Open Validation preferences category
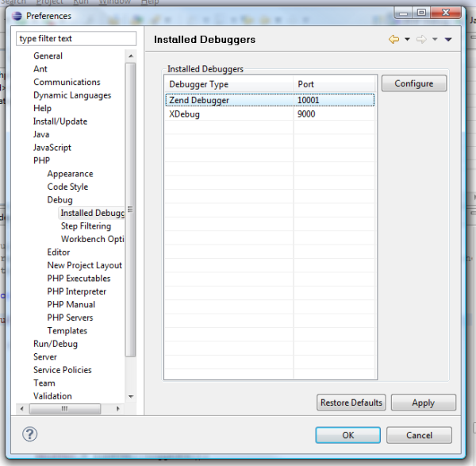 pos(52,396)
